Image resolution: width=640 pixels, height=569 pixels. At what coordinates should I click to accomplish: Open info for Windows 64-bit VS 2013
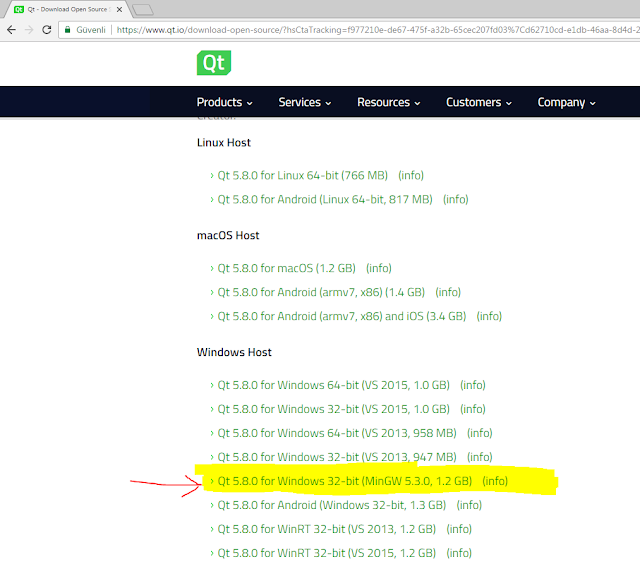point(480,433)
